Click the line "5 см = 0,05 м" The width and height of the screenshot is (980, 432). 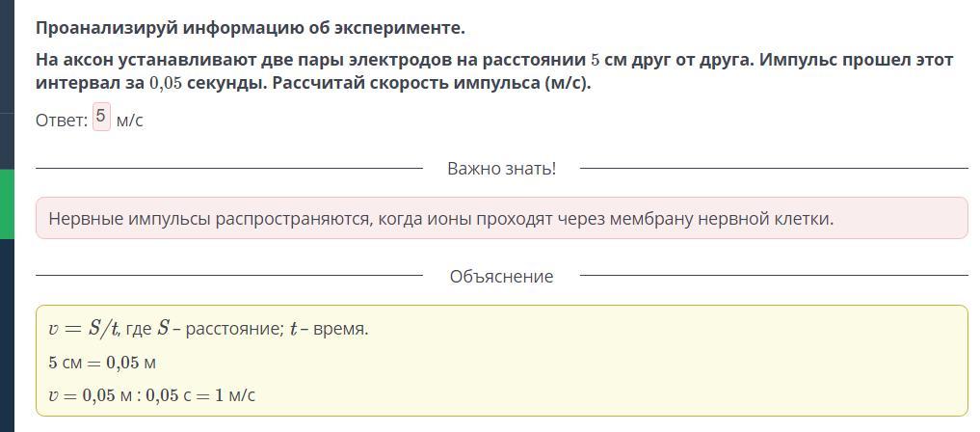tap(102, 363)
